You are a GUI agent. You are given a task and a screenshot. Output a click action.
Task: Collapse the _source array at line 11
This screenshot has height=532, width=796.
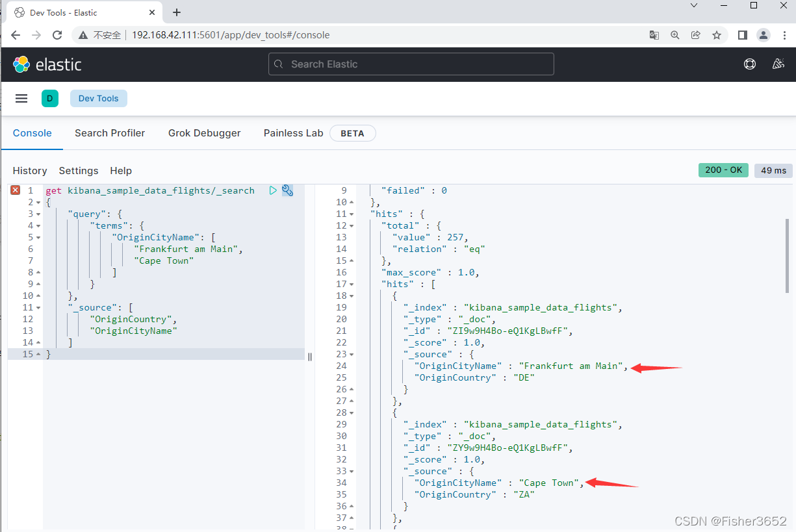(38, 308)
